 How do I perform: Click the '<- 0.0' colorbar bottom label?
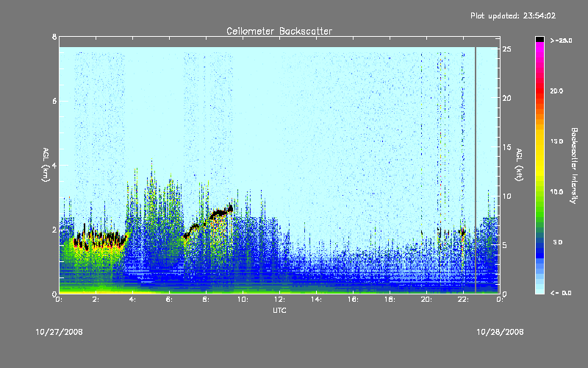click(x=561, y=293)
